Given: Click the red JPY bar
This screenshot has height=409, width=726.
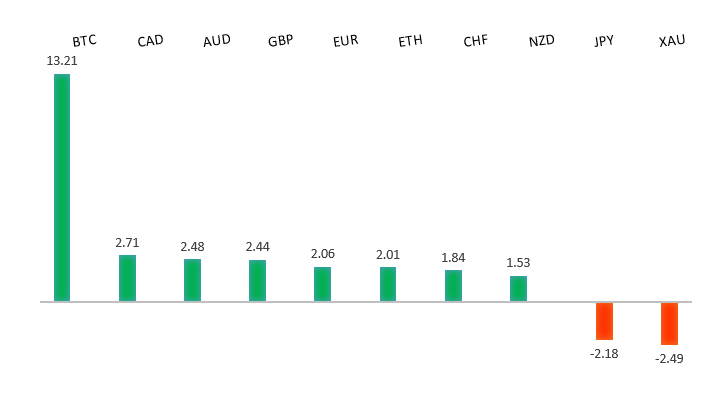Looking at the screenshot, I should (x=604, y=321).
